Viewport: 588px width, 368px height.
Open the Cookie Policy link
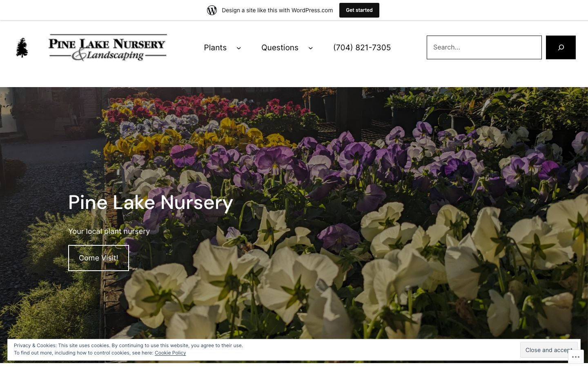(x=170, y=352)
